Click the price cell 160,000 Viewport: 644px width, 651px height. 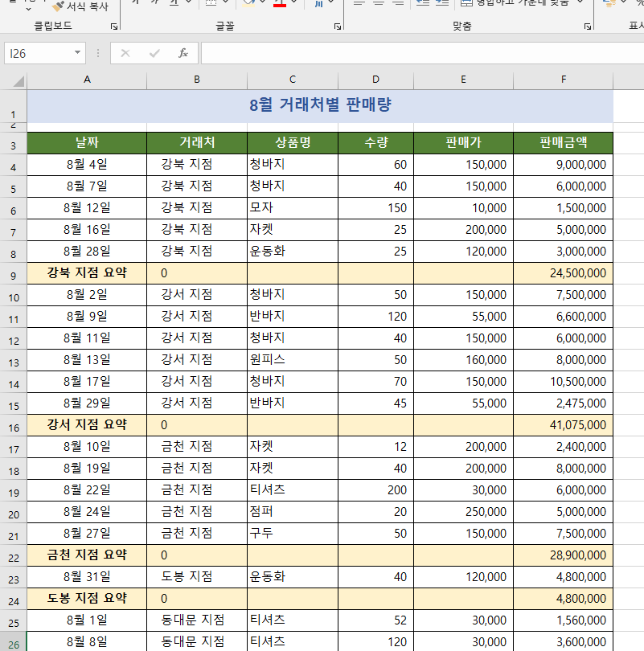[463, 360]
